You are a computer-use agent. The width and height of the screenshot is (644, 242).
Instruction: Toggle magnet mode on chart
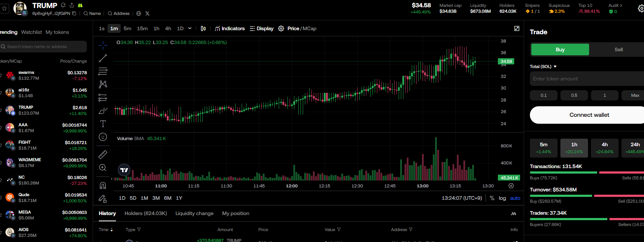[103, 186]
